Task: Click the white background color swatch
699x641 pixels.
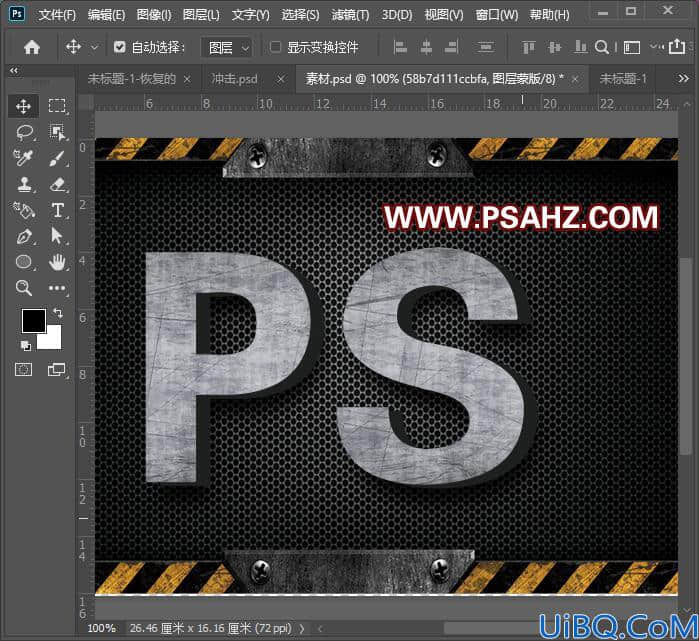Action: 53,341
